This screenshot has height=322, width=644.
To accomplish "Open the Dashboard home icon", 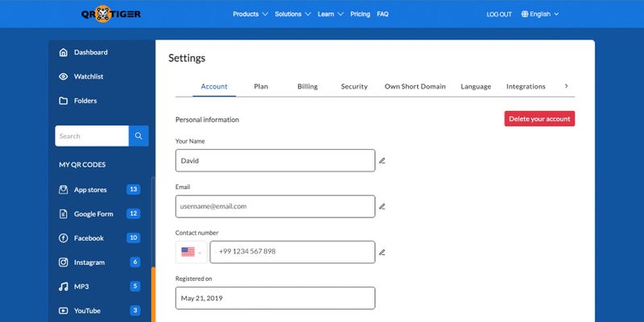I will (x=64, y=52).
